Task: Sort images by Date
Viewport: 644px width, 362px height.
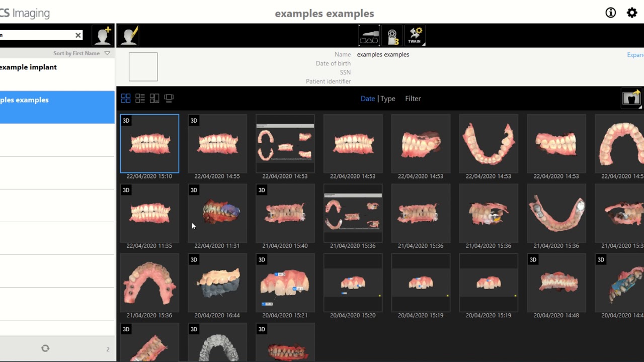Action: 368,99
